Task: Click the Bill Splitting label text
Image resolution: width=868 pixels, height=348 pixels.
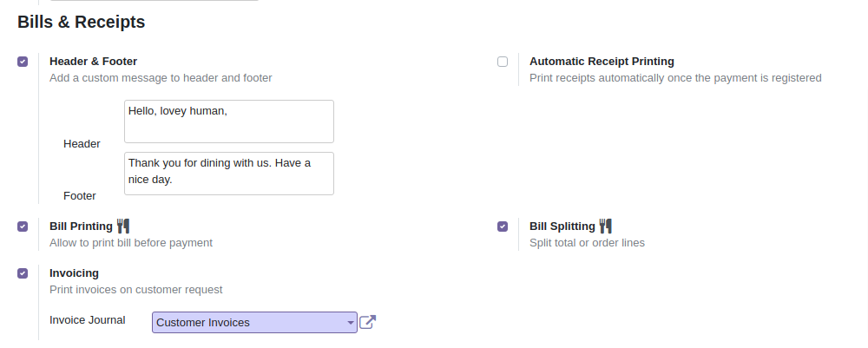Action: click(562, 227)
